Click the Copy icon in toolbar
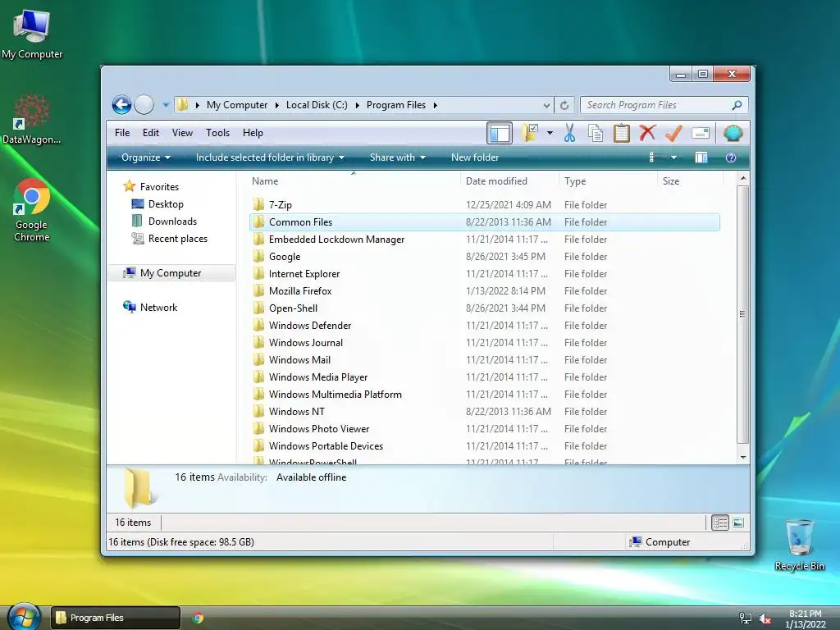This screenshot has width=840, height=630. (596, 133)
